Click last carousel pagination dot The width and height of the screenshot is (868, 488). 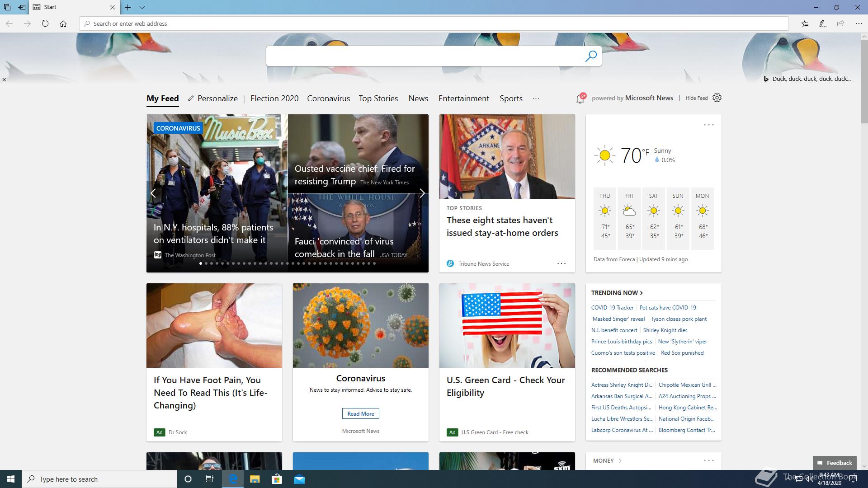point(374,263)
